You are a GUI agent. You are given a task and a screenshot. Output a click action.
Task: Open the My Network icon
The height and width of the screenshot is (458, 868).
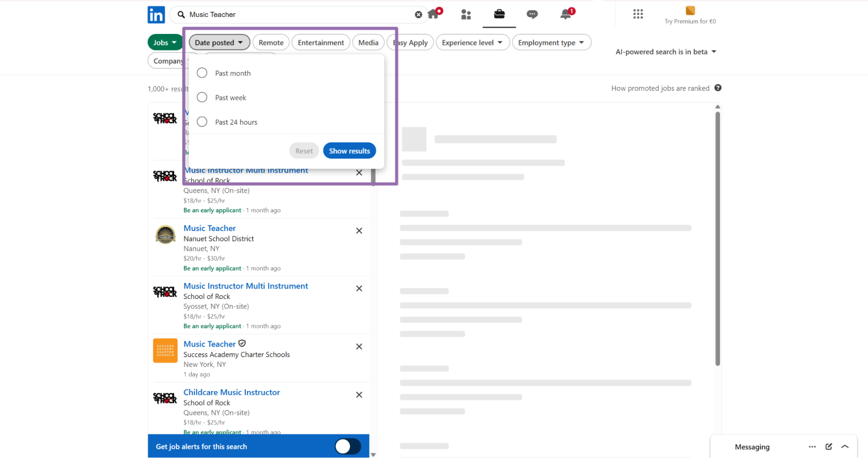466,14
